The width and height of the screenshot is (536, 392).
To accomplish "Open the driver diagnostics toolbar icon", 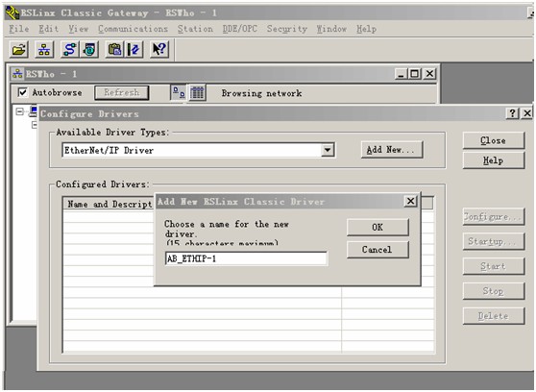I will point(89,50).
